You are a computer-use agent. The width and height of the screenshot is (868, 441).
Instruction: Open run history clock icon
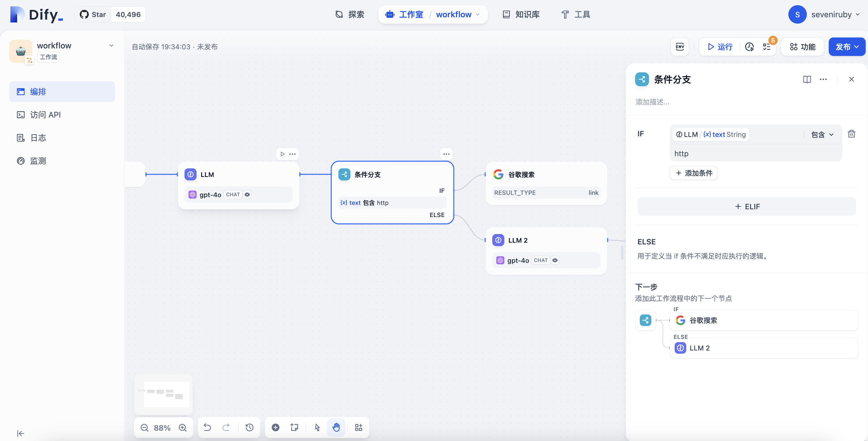tap(749, 47)
